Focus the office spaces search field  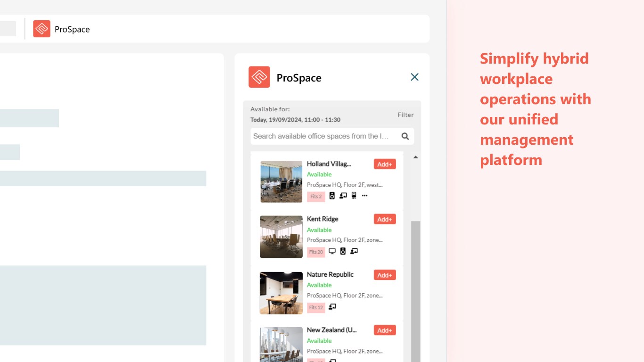point(332,136)
